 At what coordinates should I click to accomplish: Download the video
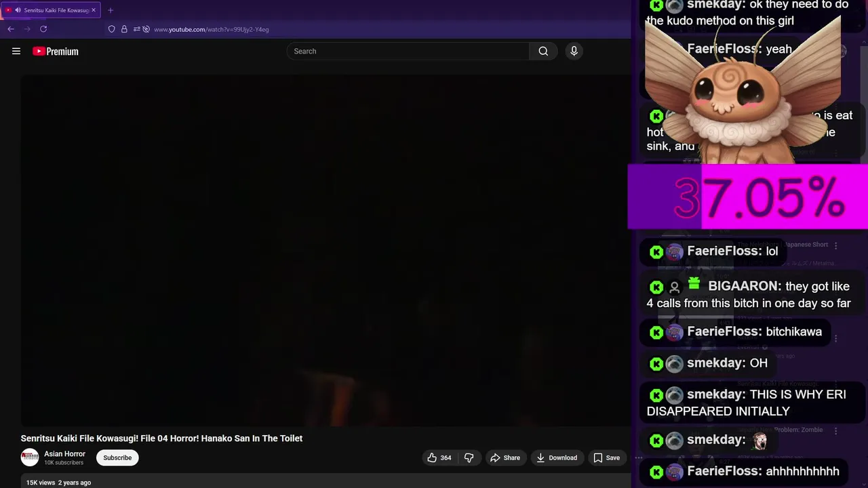(556, 457)
